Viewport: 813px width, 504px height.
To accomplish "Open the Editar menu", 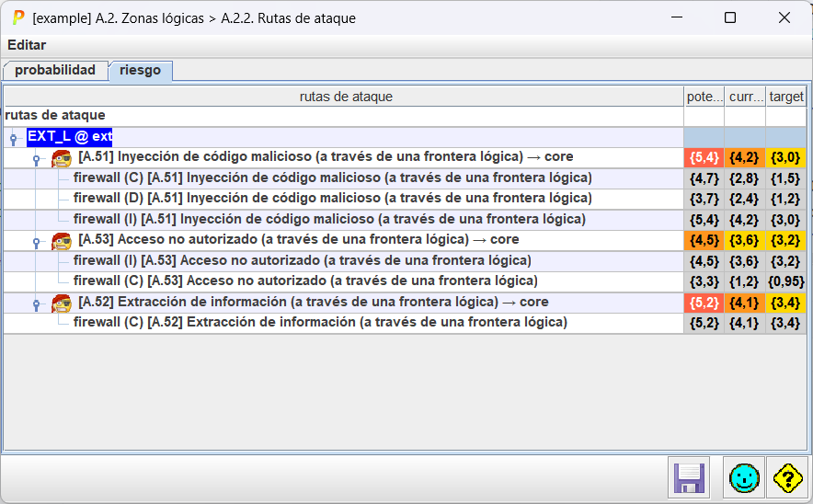I will tap(27, 45).
